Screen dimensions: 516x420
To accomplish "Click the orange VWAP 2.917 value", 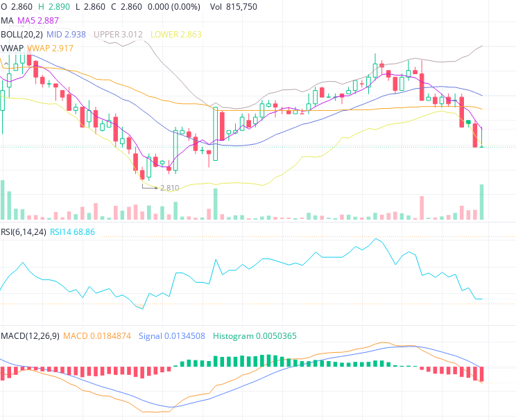I will pos(50,49).
